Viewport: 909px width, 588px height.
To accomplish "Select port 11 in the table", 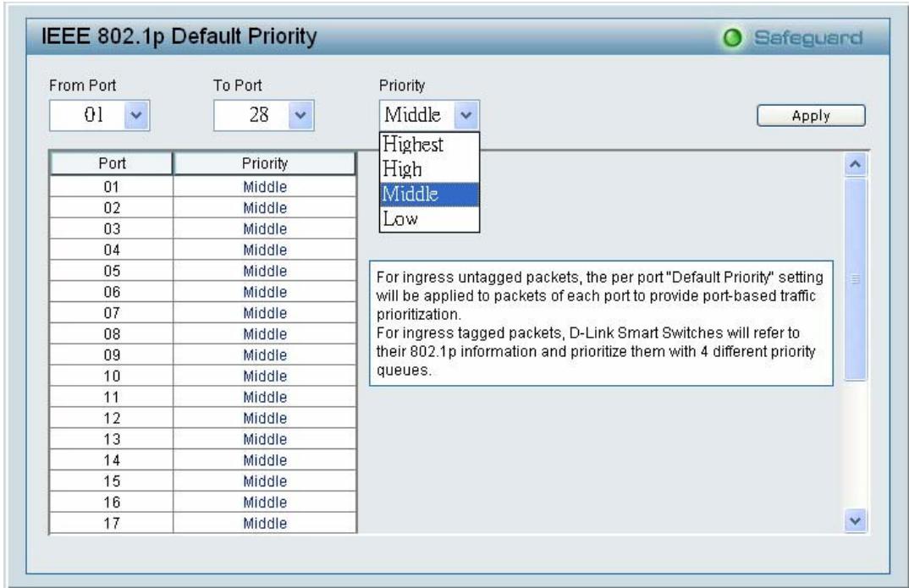I will [112, 397].
